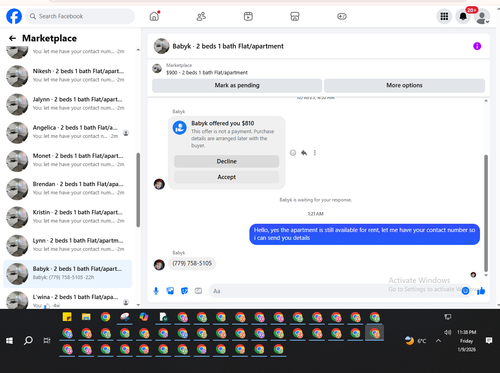This screenshot has height=373, width=500.
Task: Open the volume speaker control
Action: click(x=447, y=332)
